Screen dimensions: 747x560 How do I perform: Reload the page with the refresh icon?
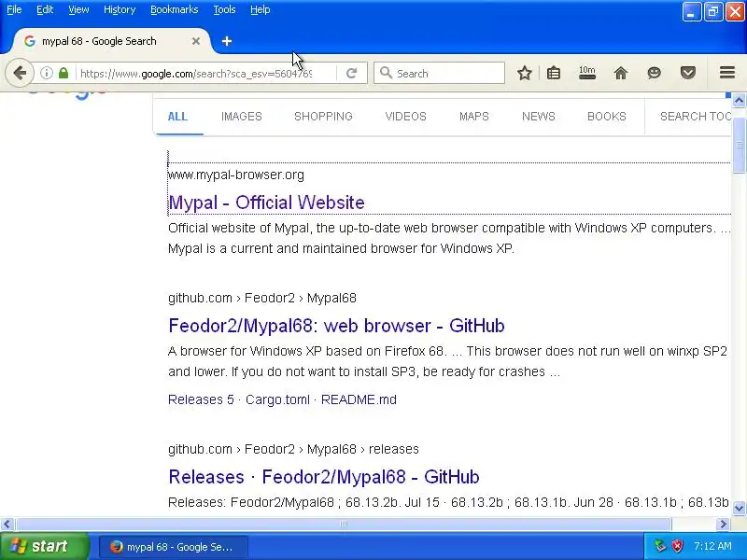point(352,73)
